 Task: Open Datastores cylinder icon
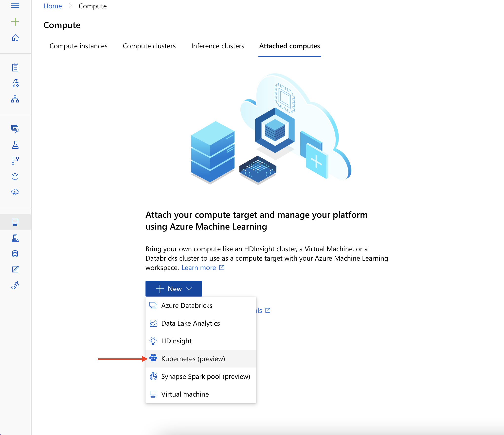click(x=15, y=254)
